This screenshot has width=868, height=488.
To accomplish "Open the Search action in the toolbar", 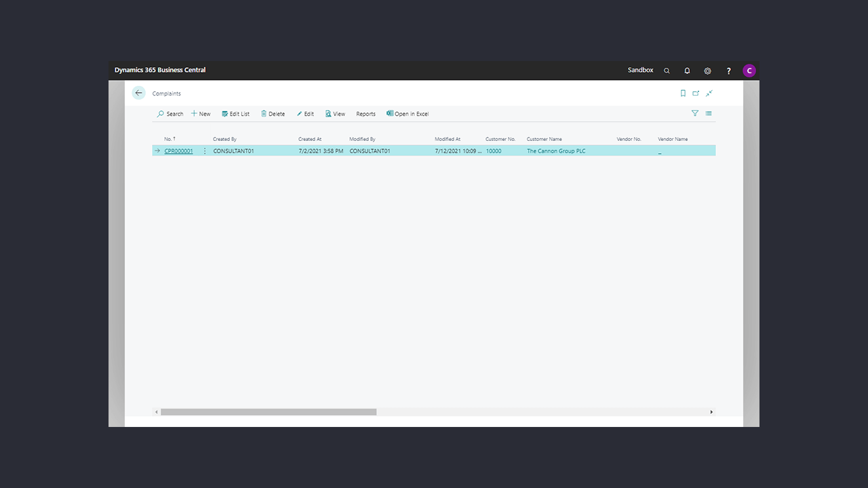I will [170, 114].
